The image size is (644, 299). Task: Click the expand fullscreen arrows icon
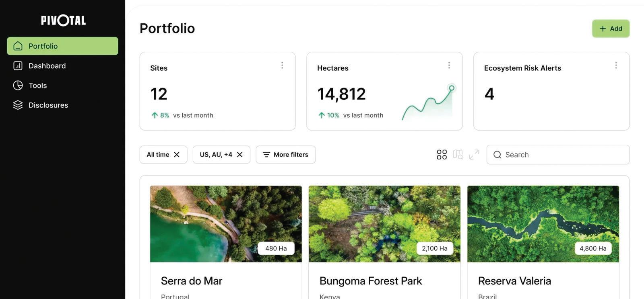[x=474, y=155]
